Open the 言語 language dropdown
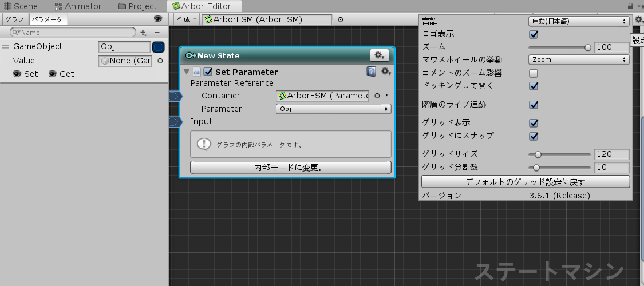 click(x=578, y=21)
